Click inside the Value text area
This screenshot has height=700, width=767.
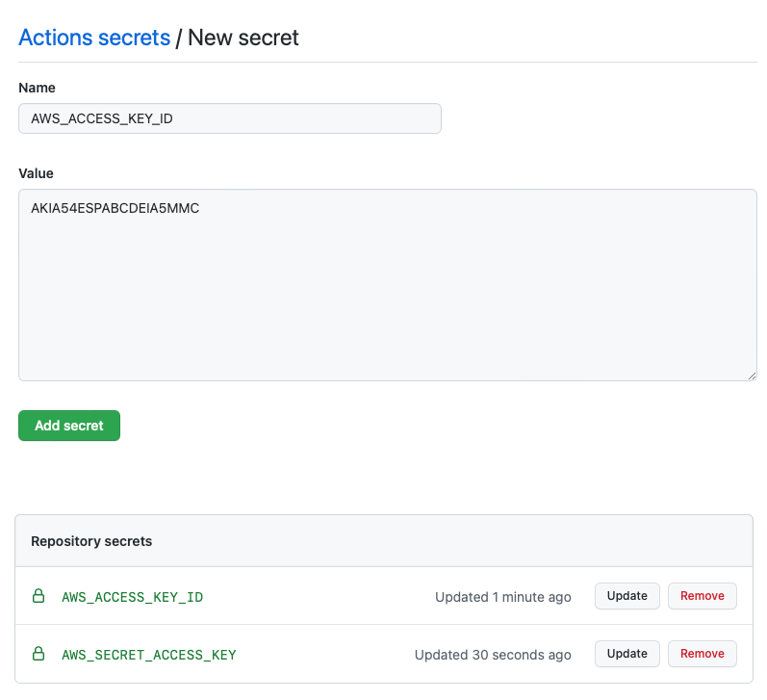388,285
